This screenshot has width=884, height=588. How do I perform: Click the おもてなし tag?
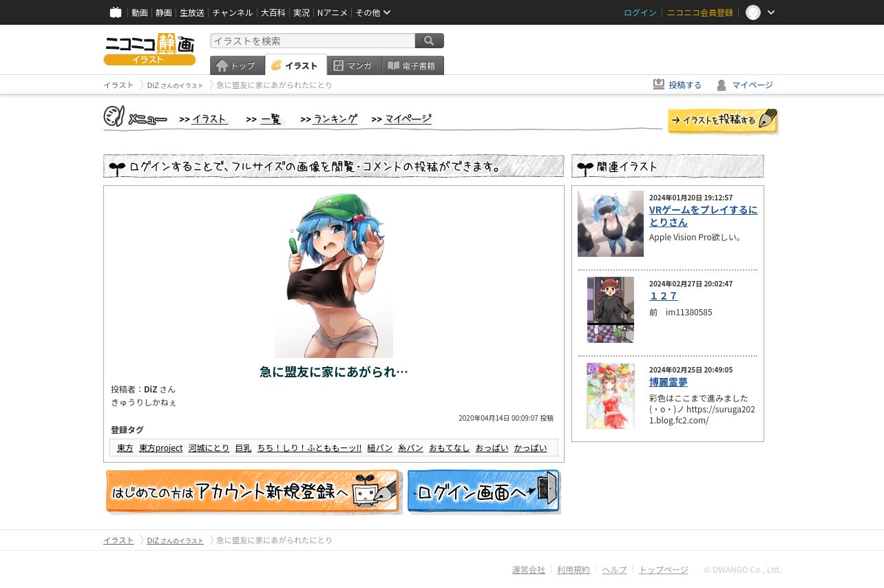click(x=449, y=448)
